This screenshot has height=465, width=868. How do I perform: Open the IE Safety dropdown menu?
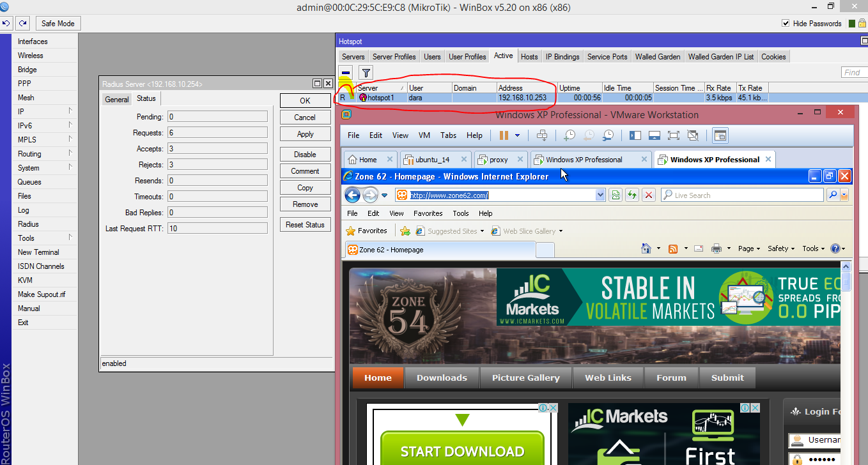coord(781,248)
